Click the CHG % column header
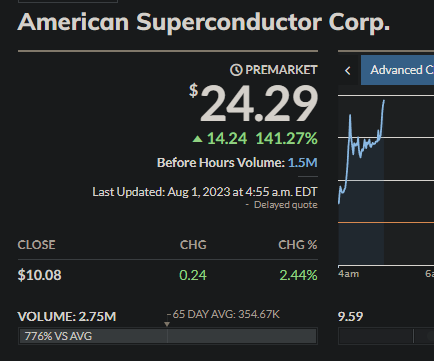The image size is (434, 361). coord(298,245)
